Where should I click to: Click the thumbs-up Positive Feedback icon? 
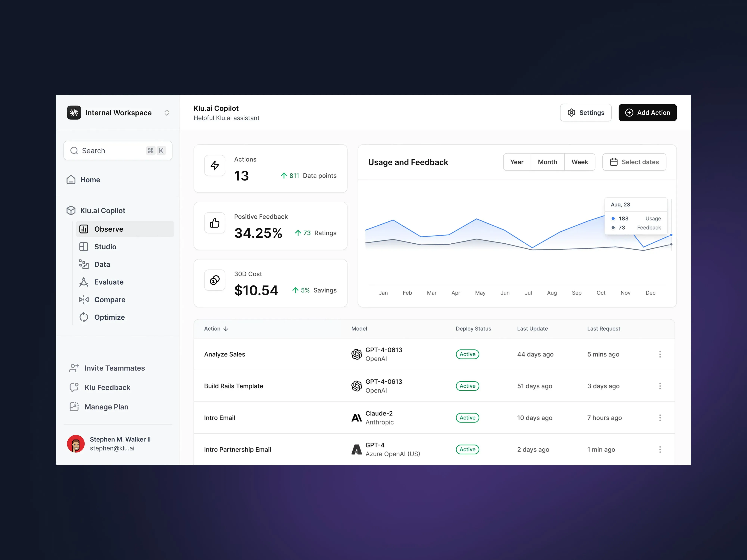tap(215, 223)
